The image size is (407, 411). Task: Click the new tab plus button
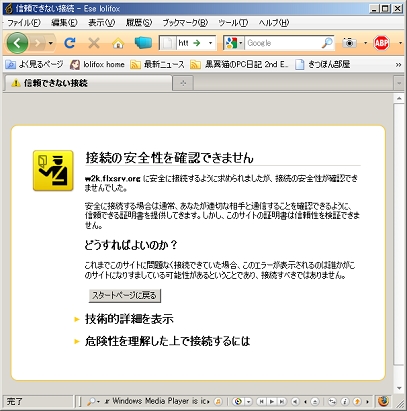pos(183,83)
